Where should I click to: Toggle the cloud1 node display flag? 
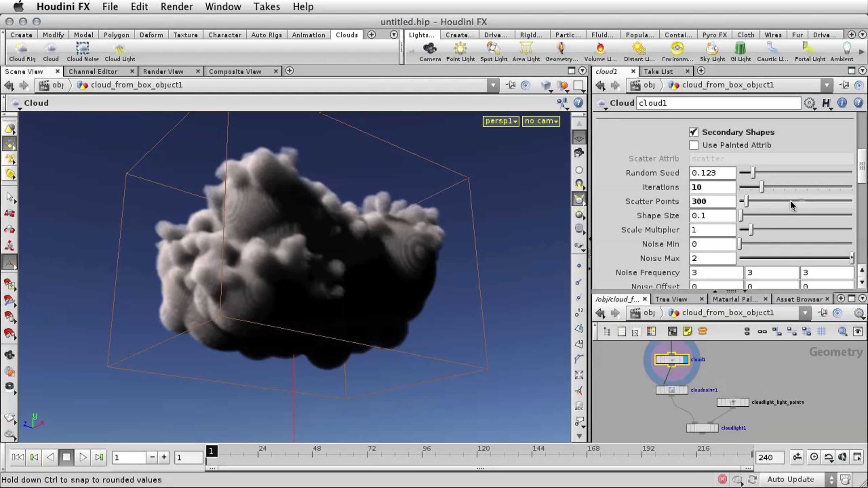pos(686,360)
